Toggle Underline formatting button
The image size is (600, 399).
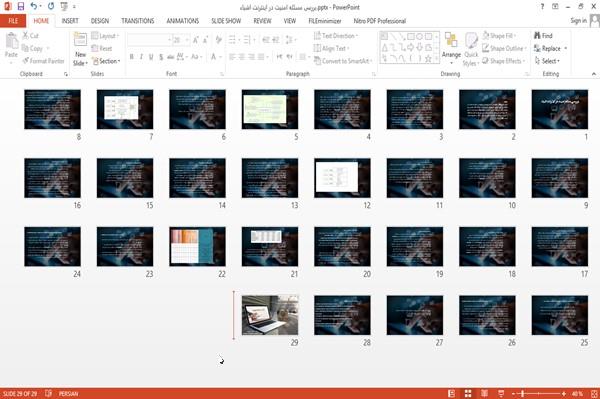coord(151,57)
